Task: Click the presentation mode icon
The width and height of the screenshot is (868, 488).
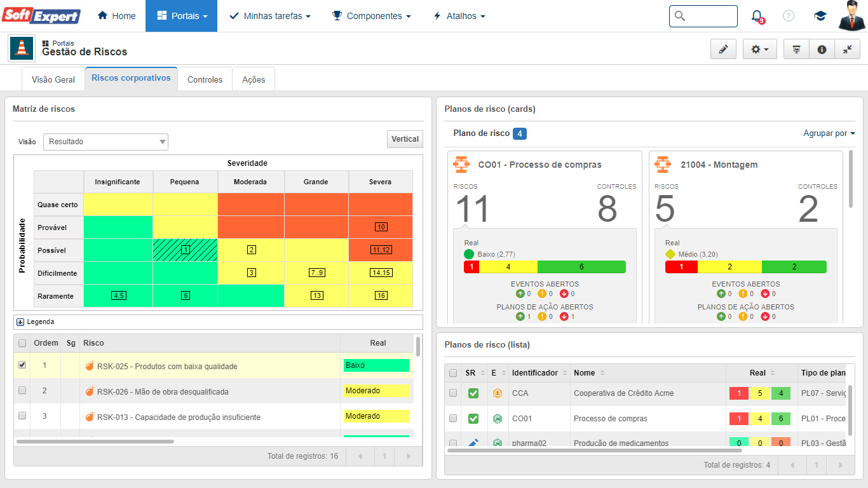Action: [x=796, y=50]
